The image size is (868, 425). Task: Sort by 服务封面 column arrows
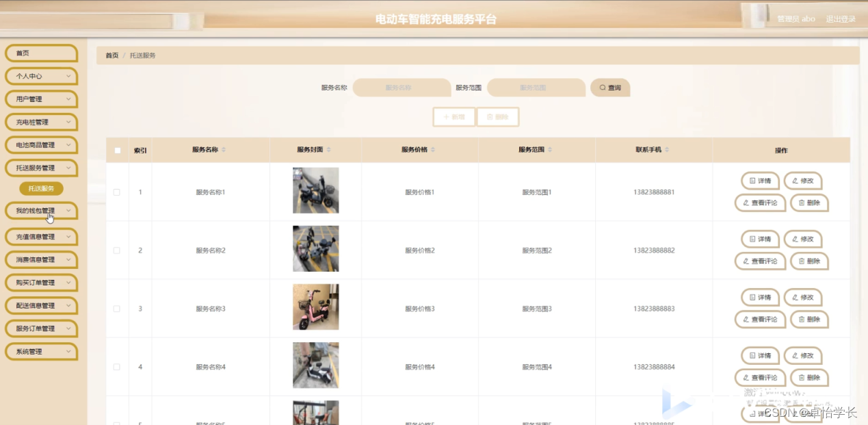(x=328, y=150)
